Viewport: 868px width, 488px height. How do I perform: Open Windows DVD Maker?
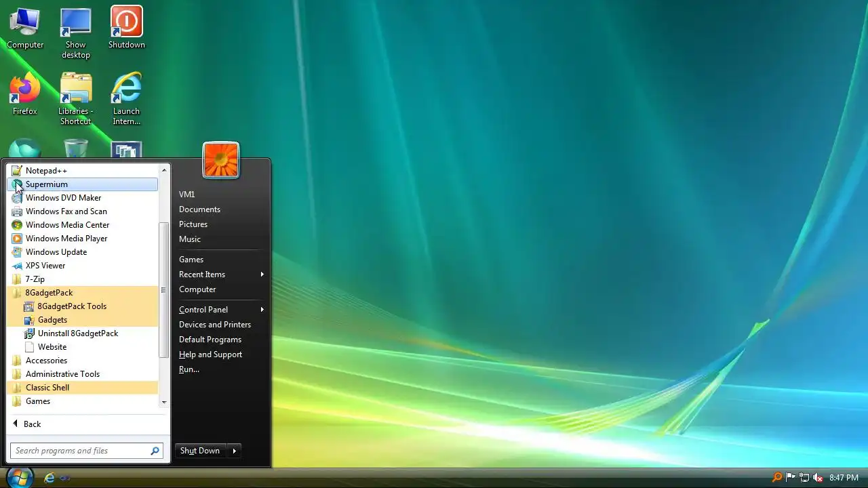point(82,198)
